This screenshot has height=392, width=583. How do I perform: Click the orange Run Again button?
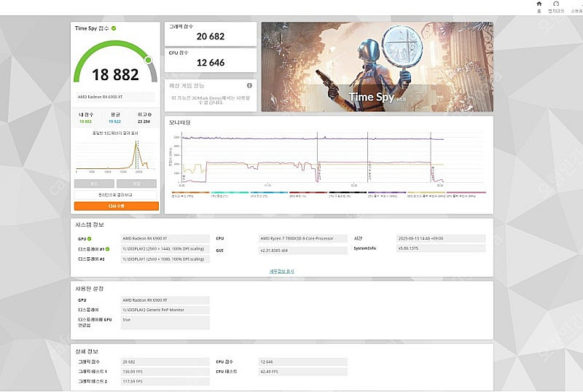click(117, 206)
